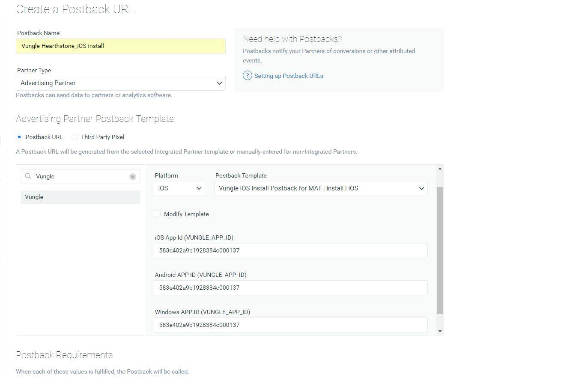Open the Partner Type dropdown
Screen dimensions: 588x380
click(121, 83)
